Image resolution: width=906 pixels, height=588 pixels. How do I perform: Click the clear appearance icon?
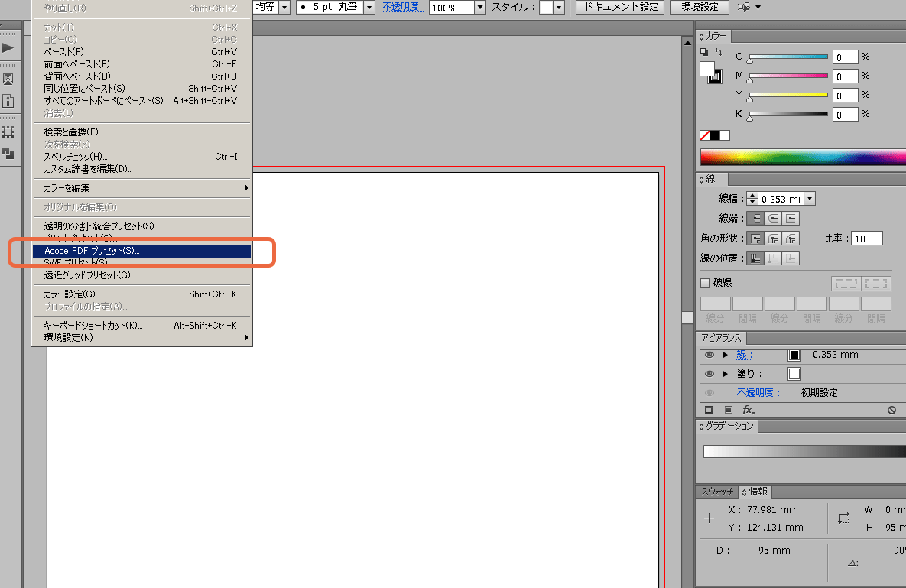(891, 410)
